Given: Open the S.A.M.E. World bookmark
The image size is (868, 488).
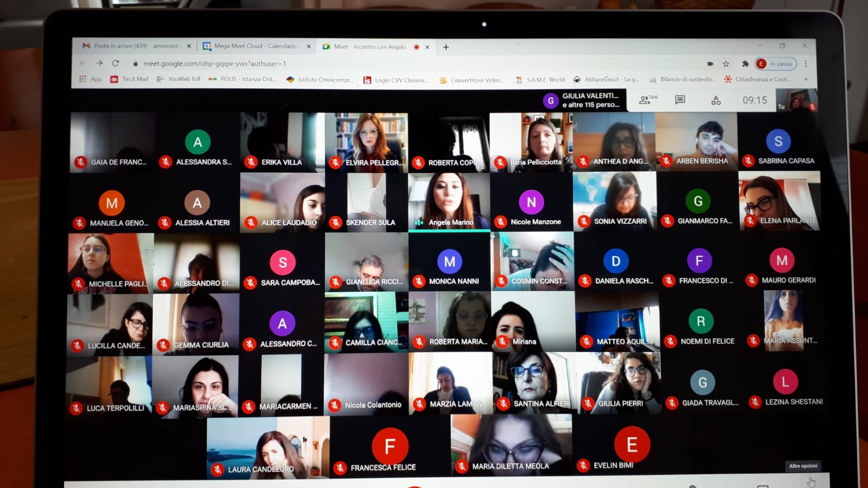Looking at the screenshot, I should pos(540,80).
